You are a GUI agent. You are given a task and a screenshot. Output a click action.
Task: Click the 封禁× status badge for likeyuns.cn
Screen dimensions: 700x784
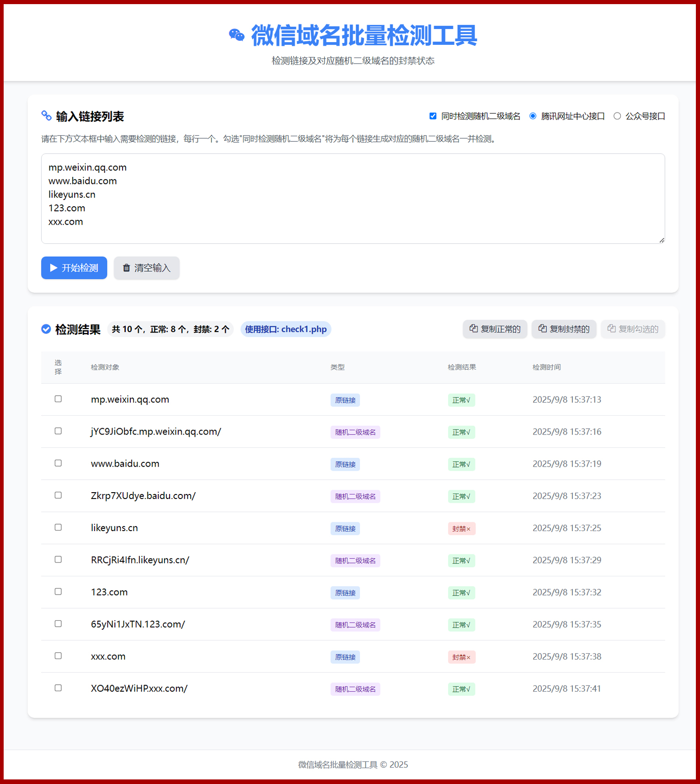[x=461, y=529]
